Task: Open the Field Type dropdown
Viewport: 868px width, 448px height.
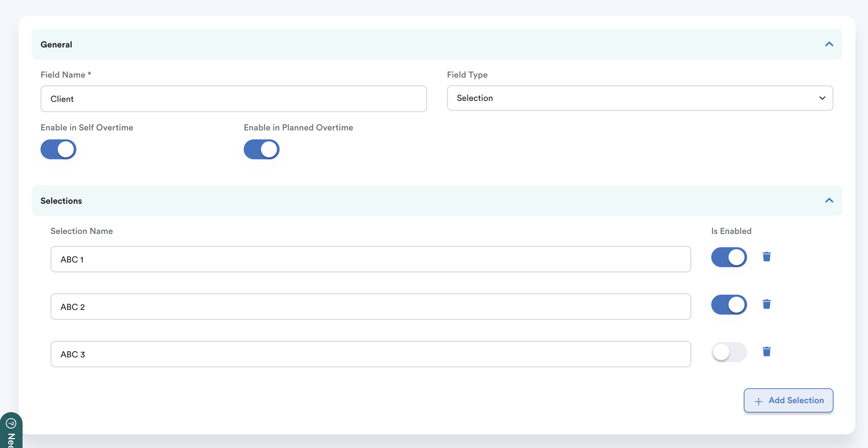Action: coord(640,98)
